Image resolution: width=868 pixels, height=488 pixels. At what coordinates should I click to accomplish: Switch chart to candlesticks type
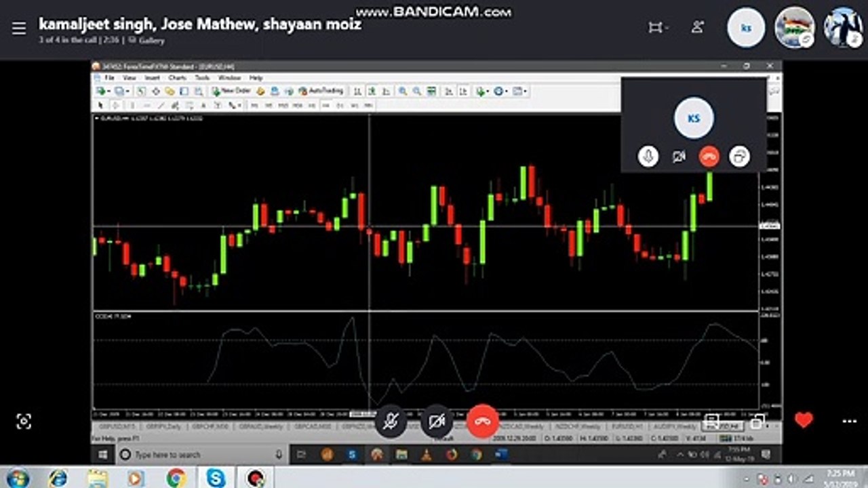(372, 91)
